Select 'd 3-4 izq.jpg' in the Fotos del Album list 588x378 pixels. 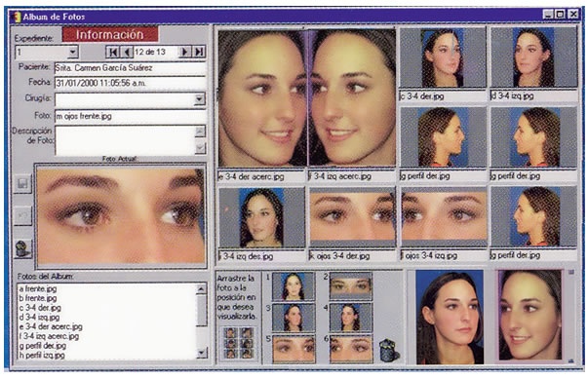pos(39,318)
